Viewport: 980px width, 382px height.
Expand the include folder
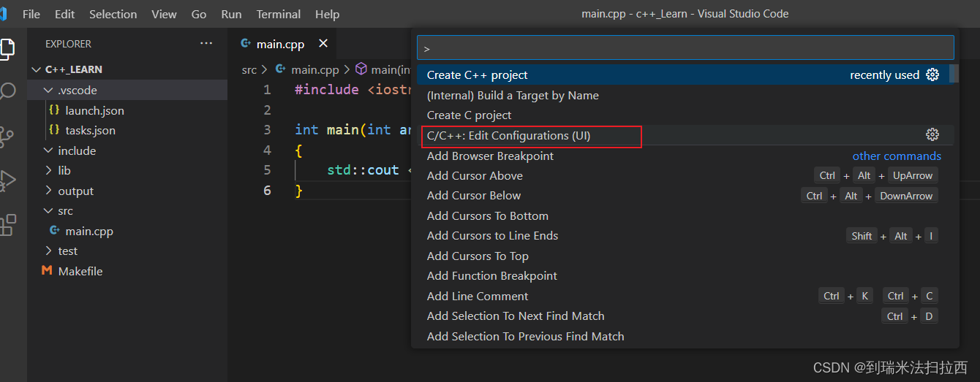click(49, 151)
